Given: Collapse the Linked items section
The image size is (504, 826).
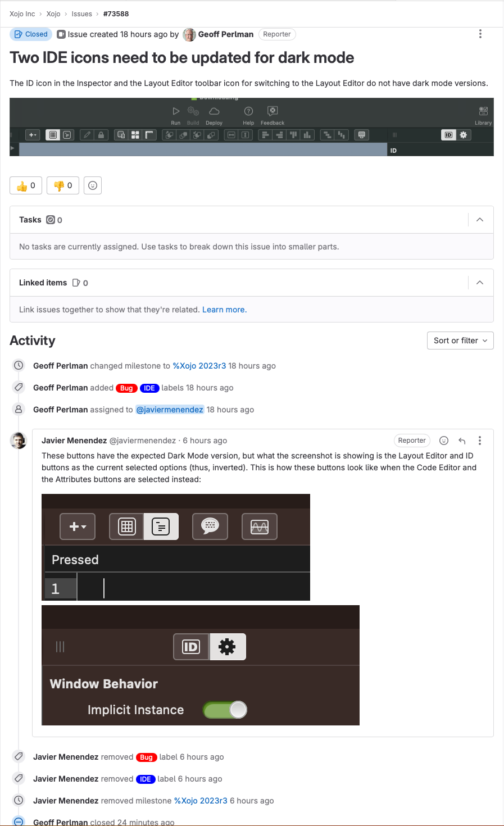Looking at the screenshot, I should 480,283.
